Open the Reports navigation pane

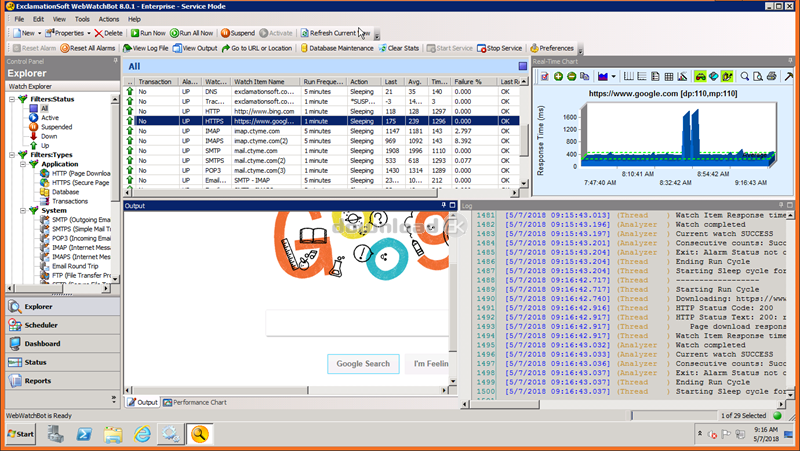(63, 381)
